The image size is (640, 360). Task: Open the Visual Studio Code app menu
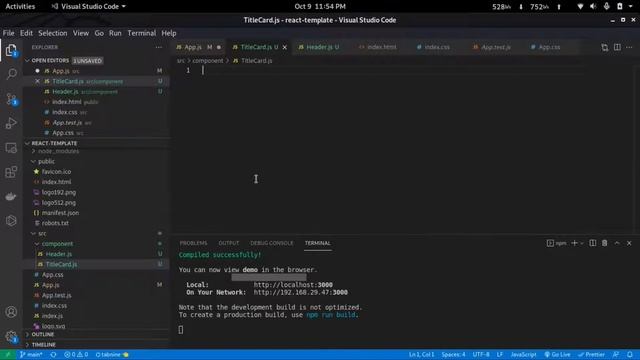[x=89, y=7]
